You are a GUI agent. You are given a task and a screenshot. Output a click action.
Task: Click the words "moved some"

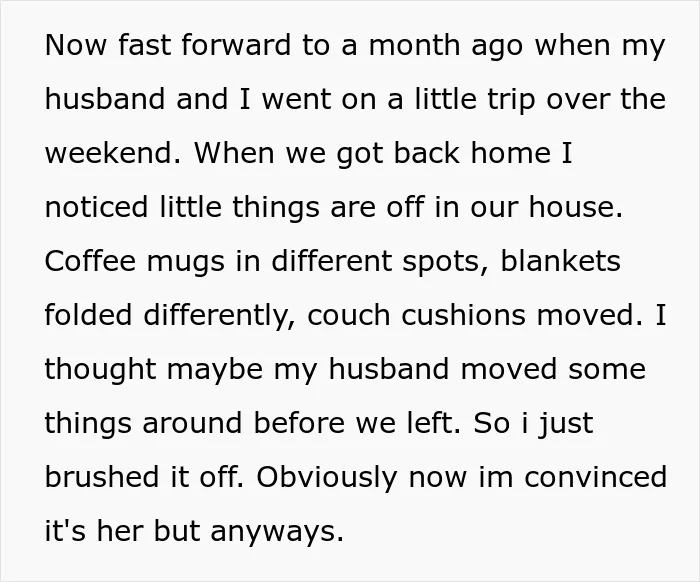pyautogui.click(x=553, y=369)
